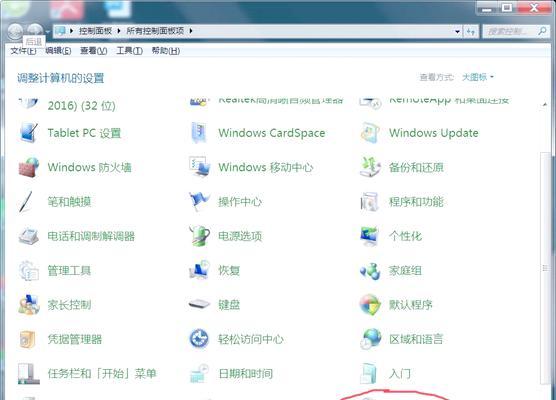The height and width of the screenshot is (400, 556).
Task: Open the 帮助(H) menu
Action: (x=166, y=51)
